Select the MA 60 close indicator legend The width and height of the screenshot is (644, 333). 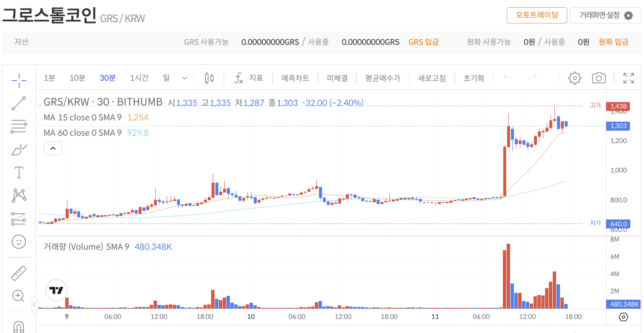pos(83,133)
